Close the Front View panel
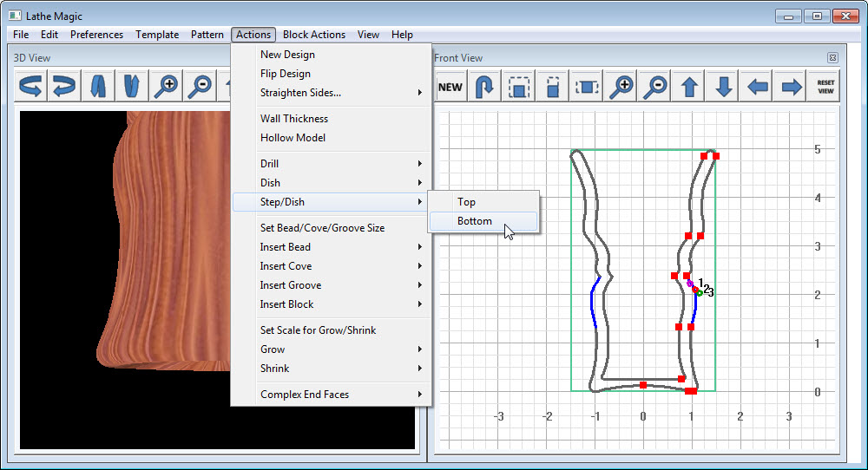Screen dimensions: 868x470 [832, 58]
